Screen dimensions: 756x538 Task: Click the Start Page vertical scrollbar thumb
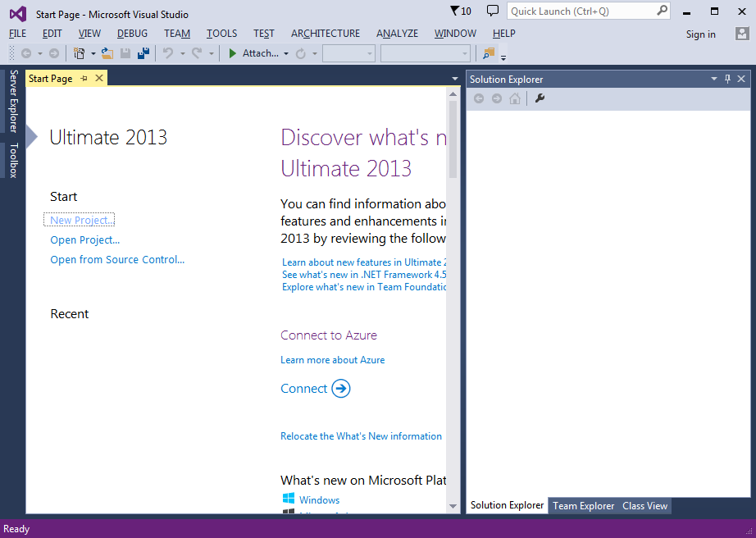click(x=453, y=139)
